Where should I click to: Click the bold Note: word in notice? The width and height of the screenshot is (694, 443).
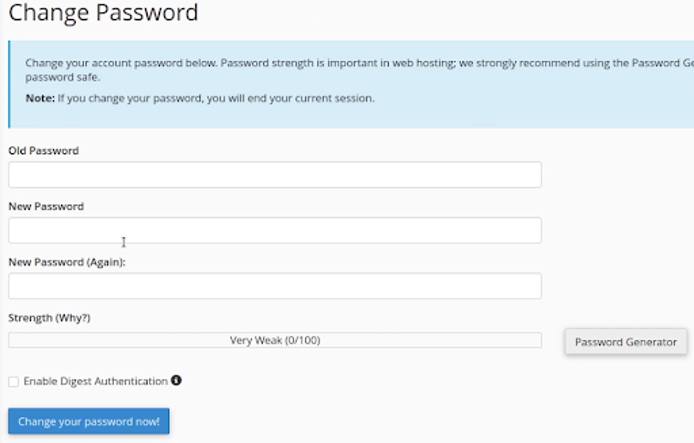[39, 98]
